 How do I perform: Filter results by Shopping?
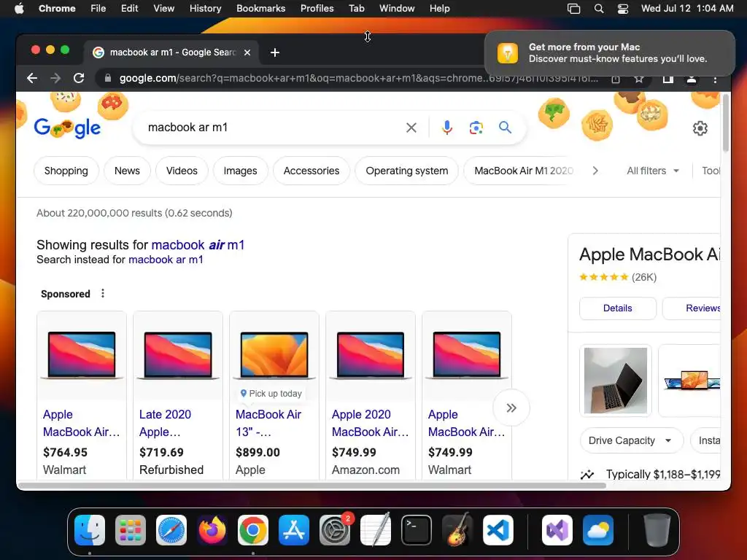tap(66, 171)
